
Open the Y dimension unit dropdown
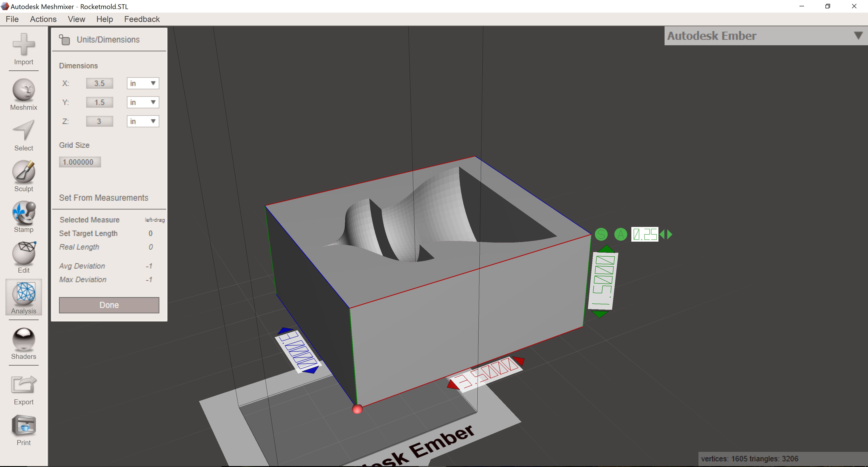(143, 102)
